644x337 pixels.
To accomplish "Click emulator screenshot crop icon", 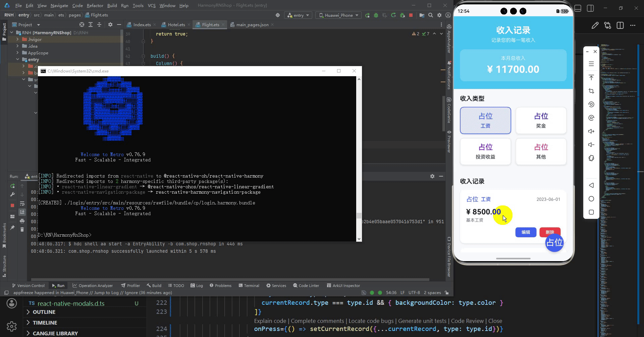I will [591, 91].
